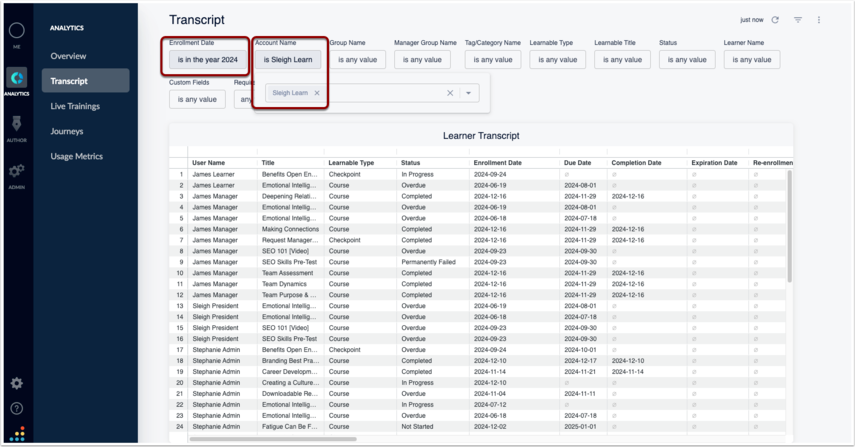
Task: Sort by the User Name column header
Action: [x=208, y=163]
